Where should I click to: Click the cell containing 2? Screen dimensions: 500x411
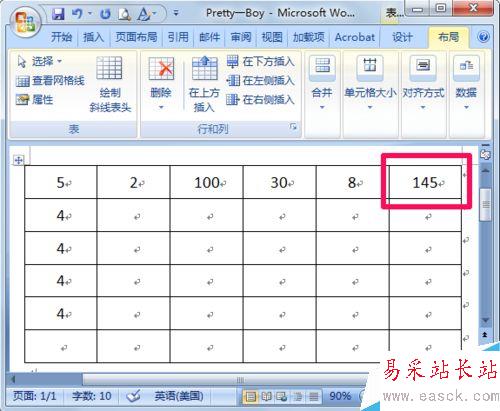tap(133, 182)
